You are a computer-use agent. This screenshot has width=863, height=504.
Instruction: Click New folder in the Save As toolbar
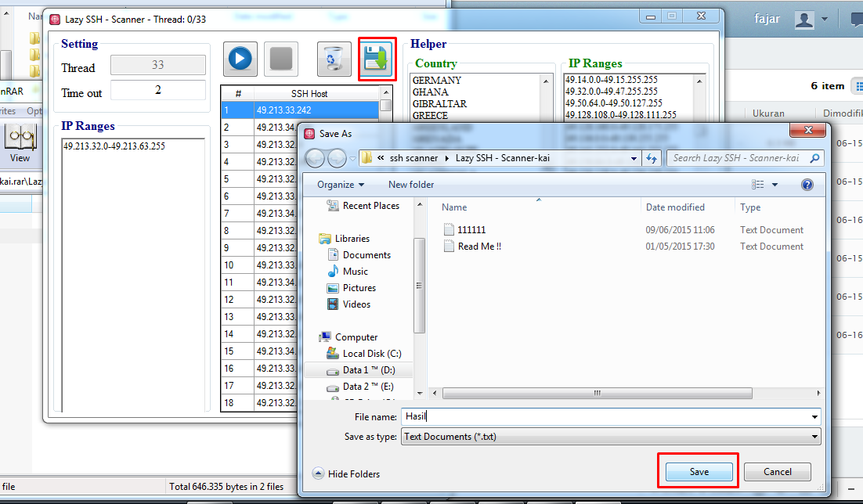click(410, 184)
